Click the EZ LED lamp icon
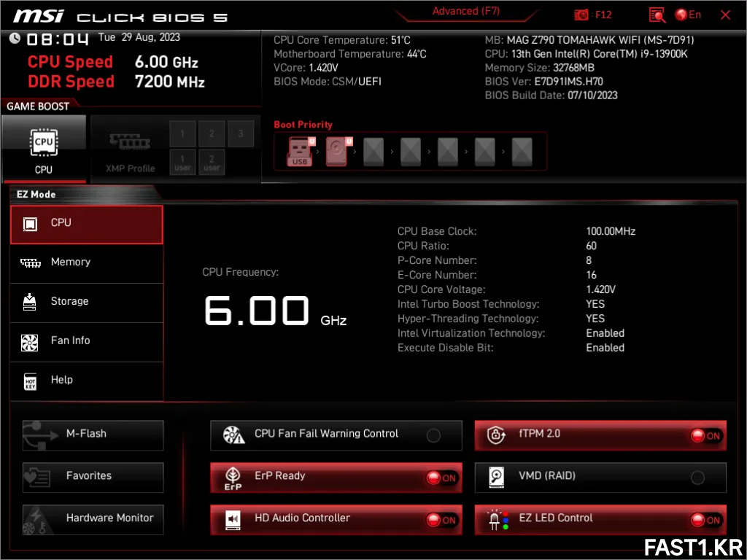The height and width of the screenshot is (560, 747). 498,520
